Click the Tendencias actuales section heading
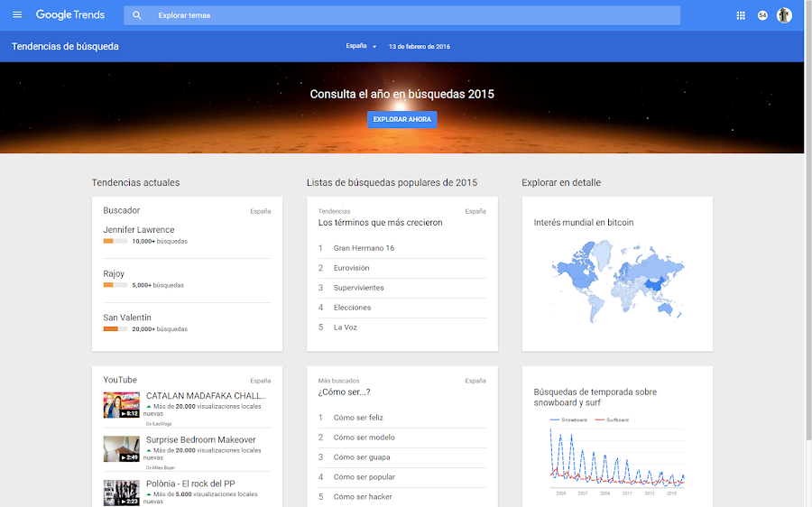Image resolution: width=812 pixels, height=507 pixels. coord(135,182)
